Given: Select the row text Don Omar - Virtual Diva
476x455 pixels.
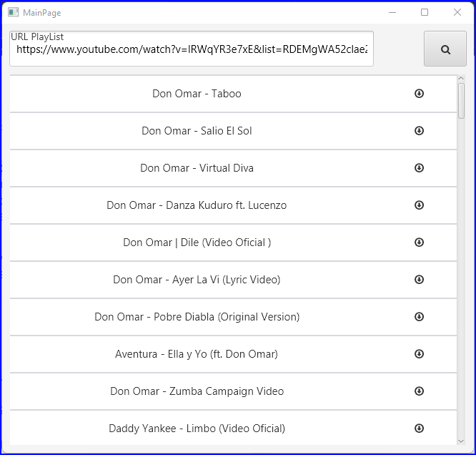Looking at the screenshot, I should (x=197, y=168).
